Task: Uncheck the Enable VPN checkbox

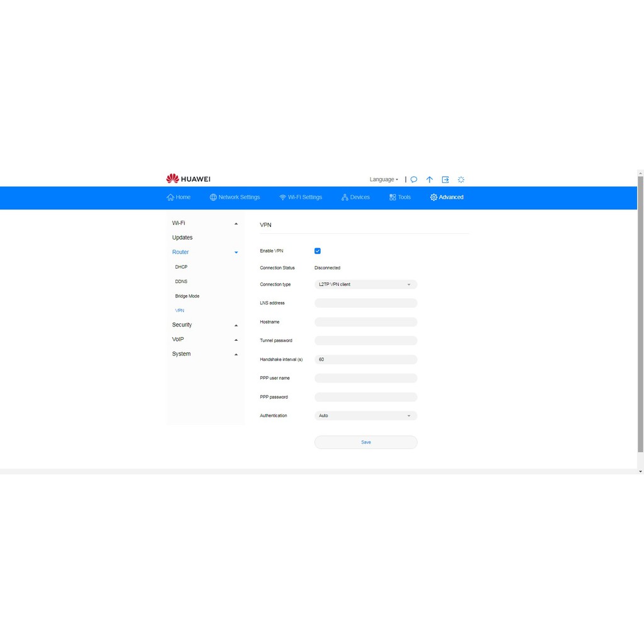Action: coord(318,251)
